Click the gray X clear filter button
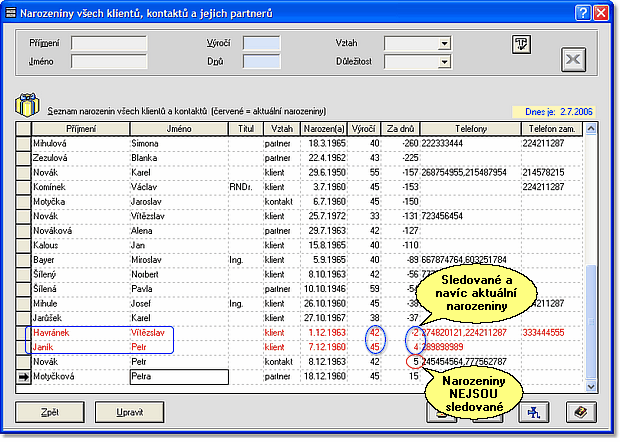 point(573,59)
